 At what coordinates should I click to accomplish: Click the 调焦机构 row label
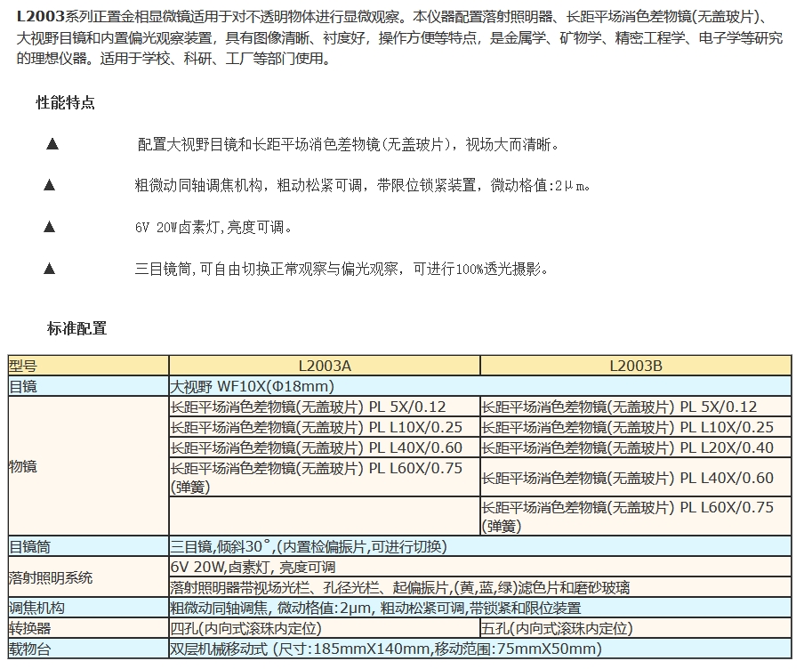[x=88, y=608]
